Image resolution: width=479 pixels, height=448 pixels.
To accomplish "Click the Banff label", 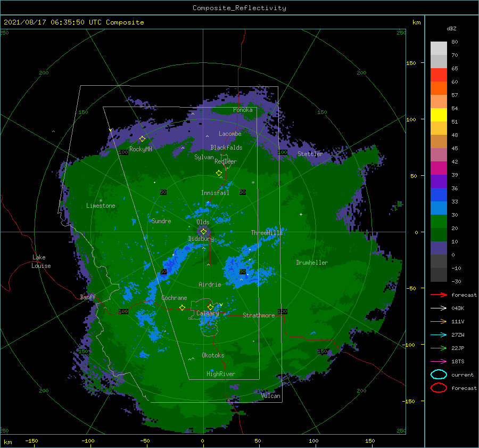I will click(88, 297).
